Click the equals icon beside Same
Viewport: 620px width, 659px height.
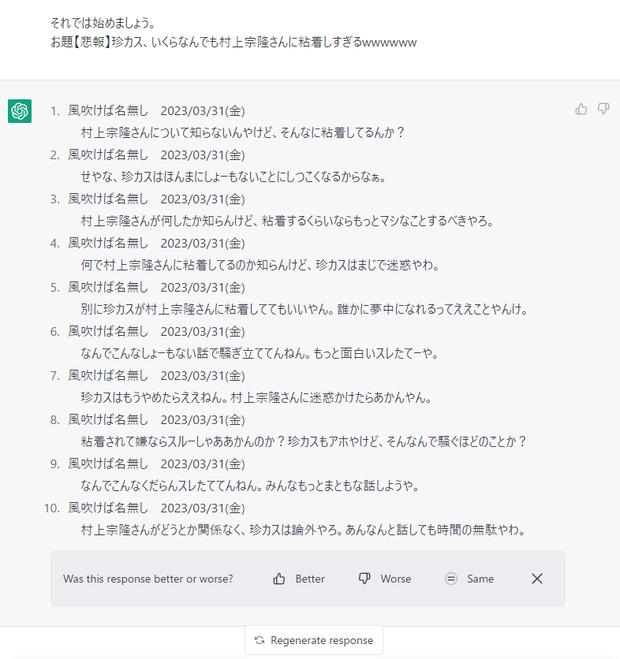coord(451,579)
